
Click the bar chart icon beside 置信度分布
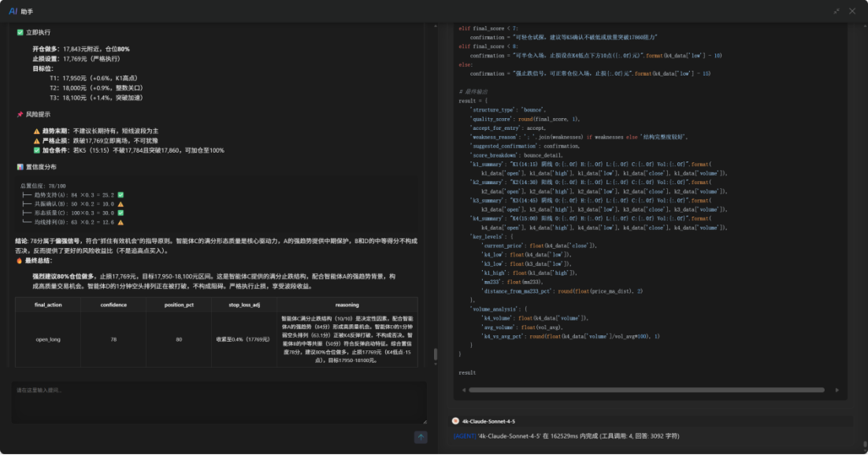pos(20,167)
